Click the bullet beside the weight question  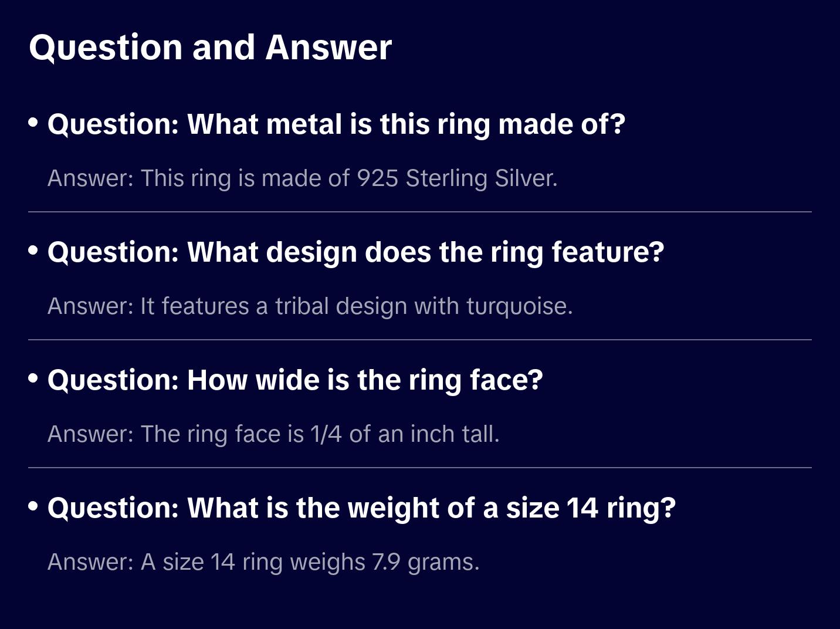tap(33, 506)
